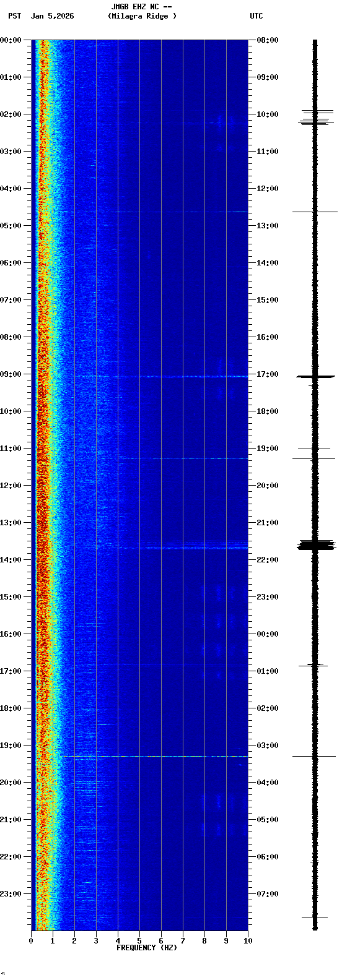Click the 'FREQUENCY (HZ)' axis label

pyautogui.click(x=147, y=948)
